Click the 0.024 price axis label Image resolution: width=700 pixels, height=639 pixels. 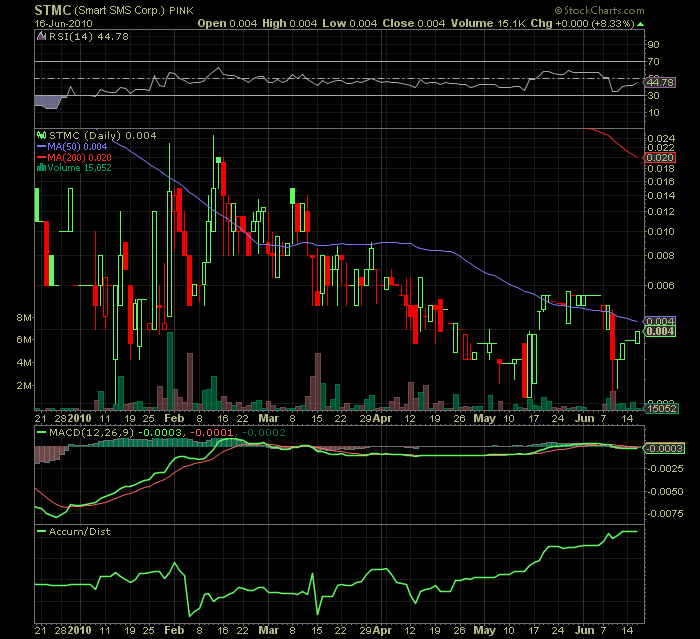[661, 138]
